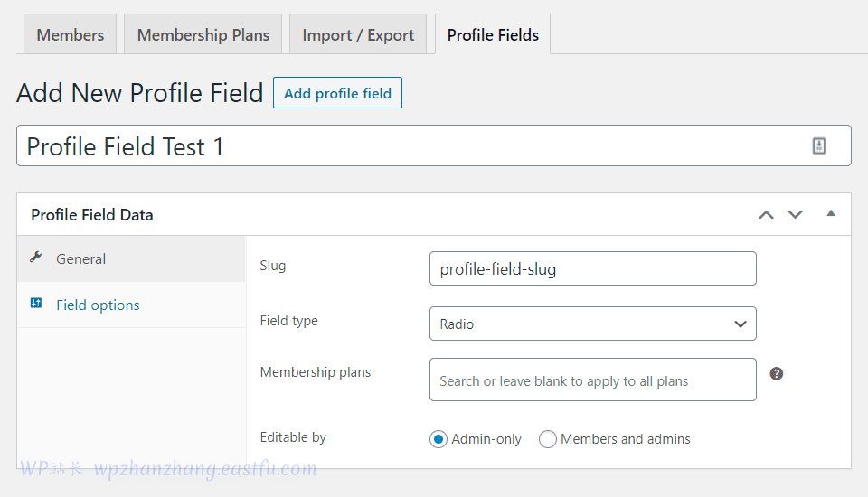
Task: Open the Field options section
Action: (98, 305)
